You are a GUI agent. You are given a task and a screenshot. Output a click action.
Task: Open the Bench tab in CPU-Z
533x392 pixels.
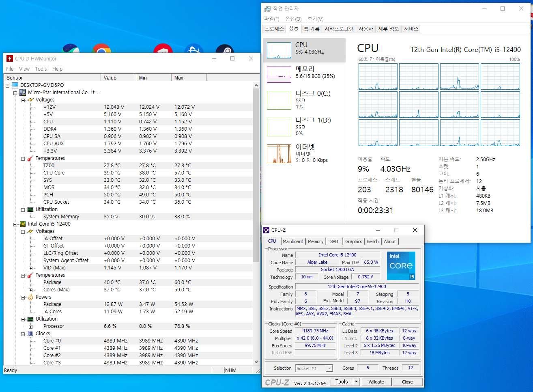coord(372,241)
